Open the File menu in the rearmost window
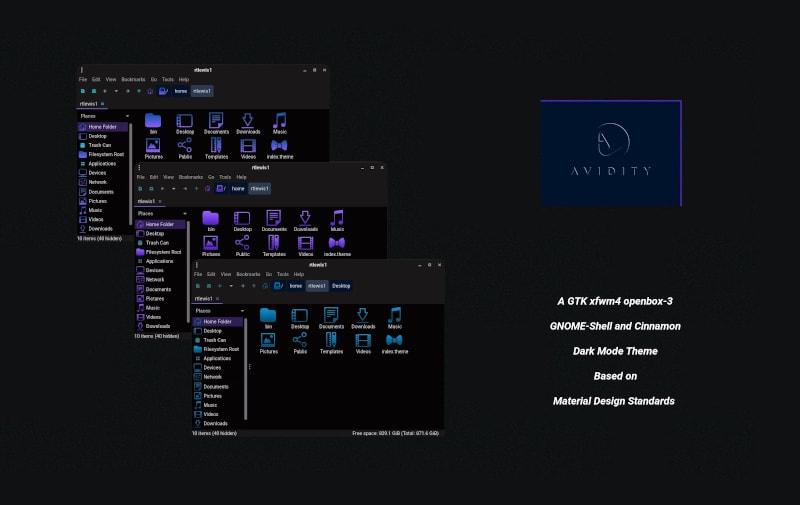The width and height of the screenshot is (800, 505). [83, 80]
